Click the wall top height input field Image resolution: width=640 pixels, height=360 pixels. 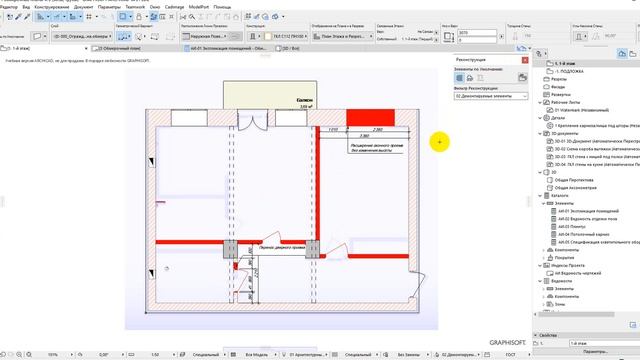tap(477, 33)
